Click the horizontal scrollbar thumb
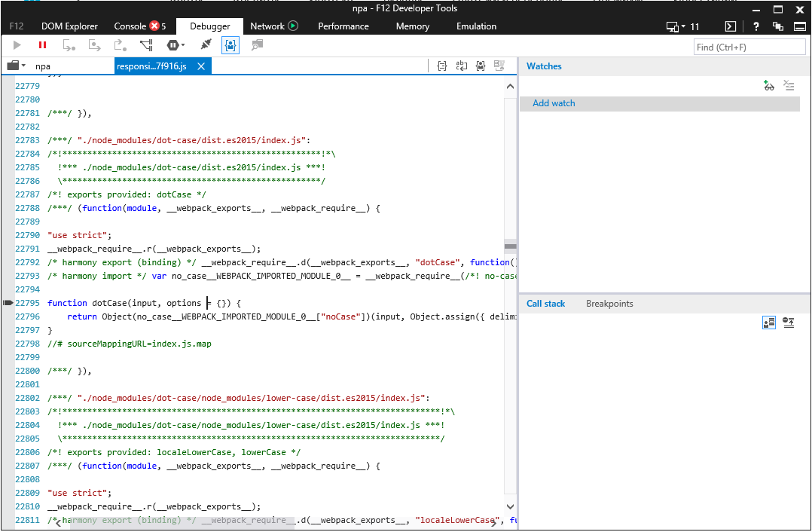812x532 pixels. click(x=182, y=521)
